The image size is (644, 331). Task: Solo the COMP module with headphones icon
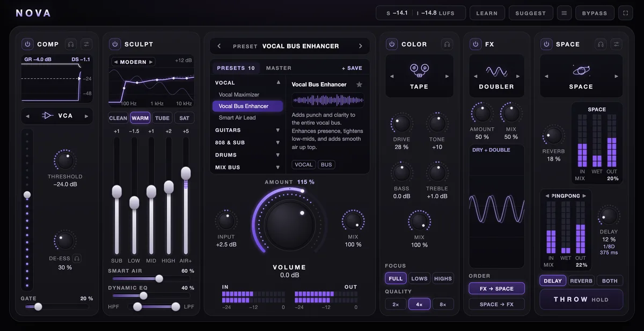[x=71, y=44]
